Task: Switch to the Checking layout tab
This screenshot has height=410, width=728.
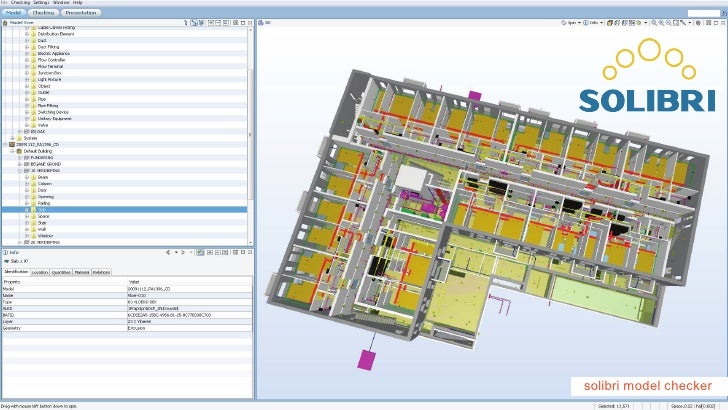Action: [x=43, y=13]
